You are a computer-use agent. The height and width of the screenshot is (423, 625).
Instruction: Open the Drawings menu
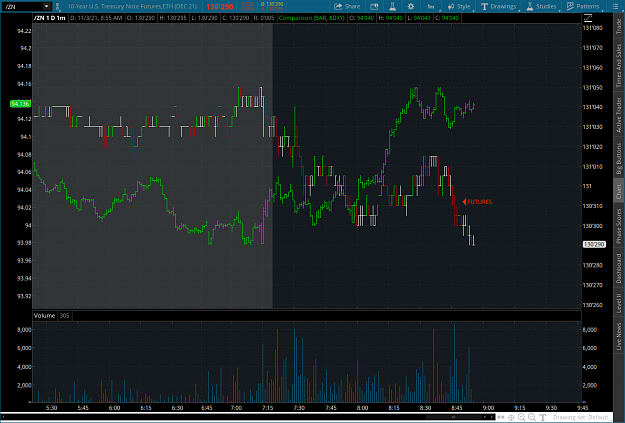pyautogui.click(x=499, y=6)
